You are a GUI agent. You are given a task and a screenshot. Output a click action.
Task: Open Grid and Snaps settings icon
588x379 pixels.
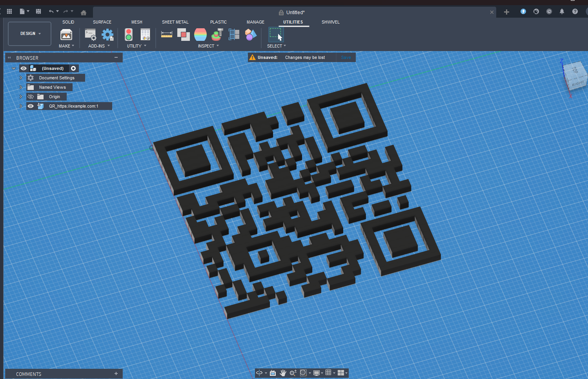(328, 373)
